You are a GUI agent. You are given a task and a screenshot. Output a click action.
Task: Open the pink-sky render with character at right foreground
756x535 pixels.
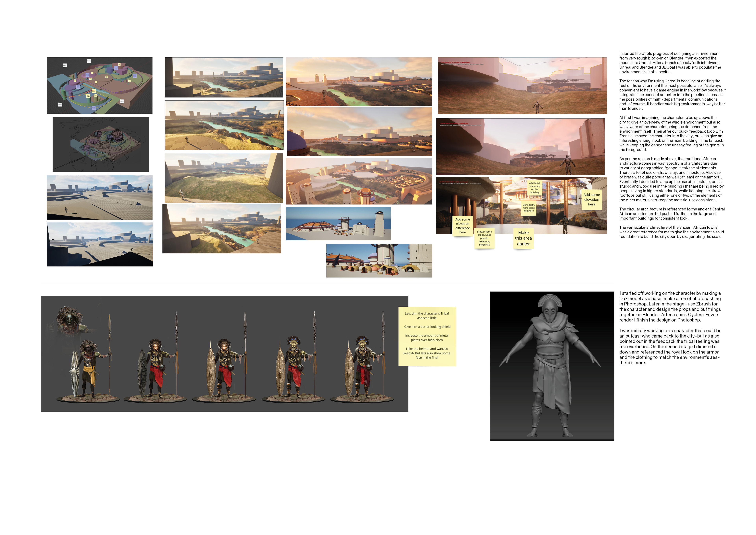[x=521, y=147]
